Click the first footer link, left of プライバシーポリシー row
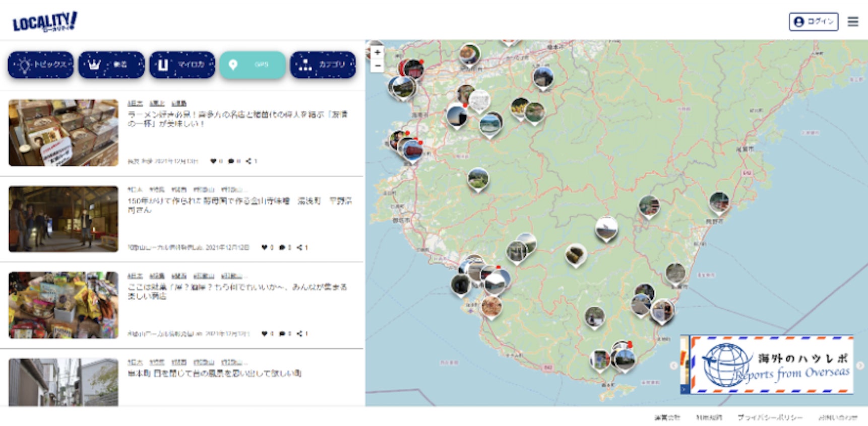This screenshot has height=426, width=868. (x=667, y=417)
